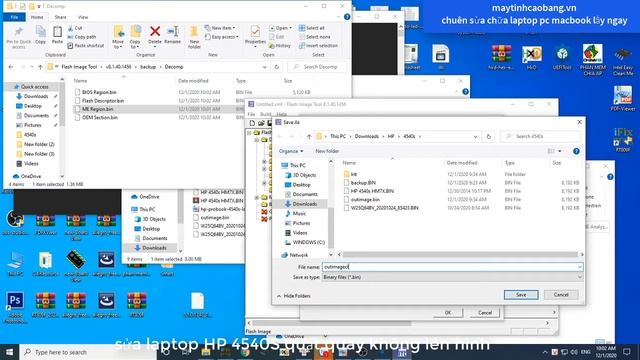
Task: Expand the Easy access dropdown
Action: (x=222, y=37)
